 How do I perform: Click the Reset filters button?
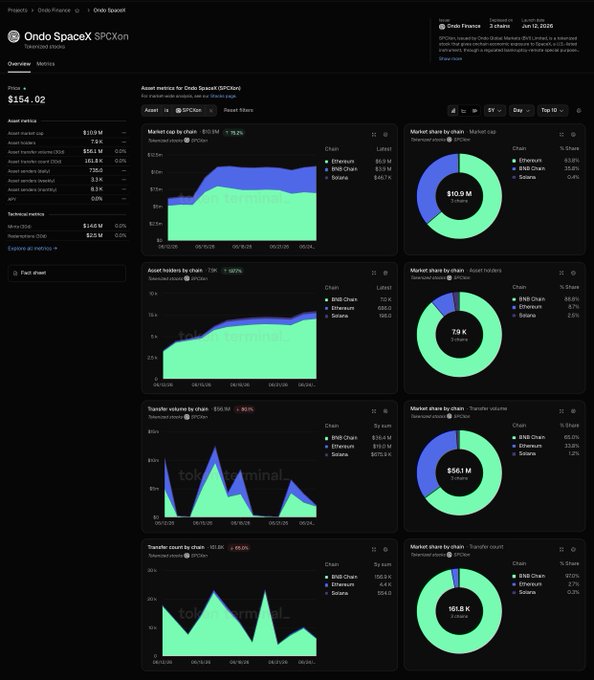tap(238, 110)
